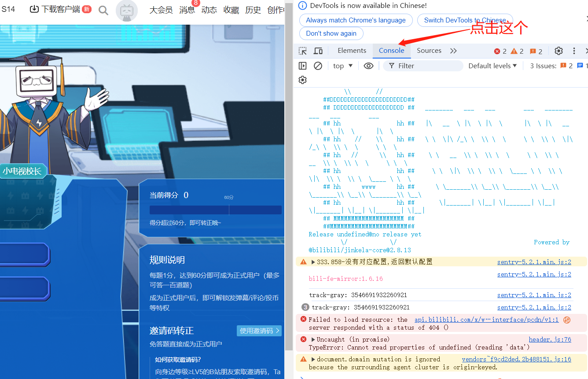The width and height of the screenshot is (588, 379).
Task: Click the search magnifier icon on Bilibili
Action: (103, 10)
